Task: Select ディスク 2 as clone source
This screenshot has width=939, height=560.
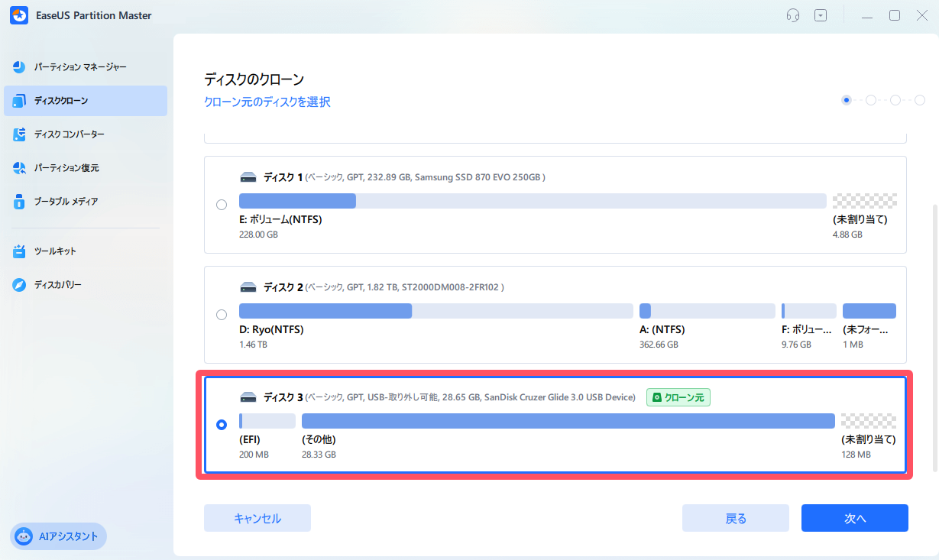Action: 222,314
